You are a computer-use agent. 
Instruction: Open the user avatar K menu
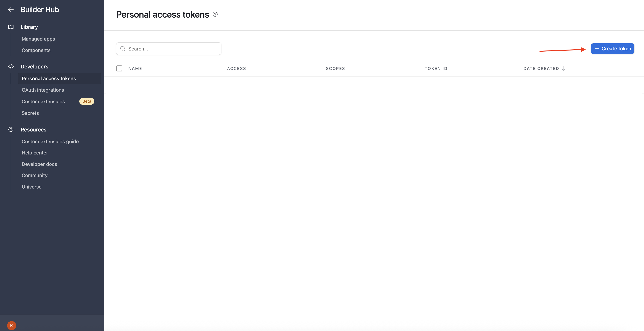[11, 325]
